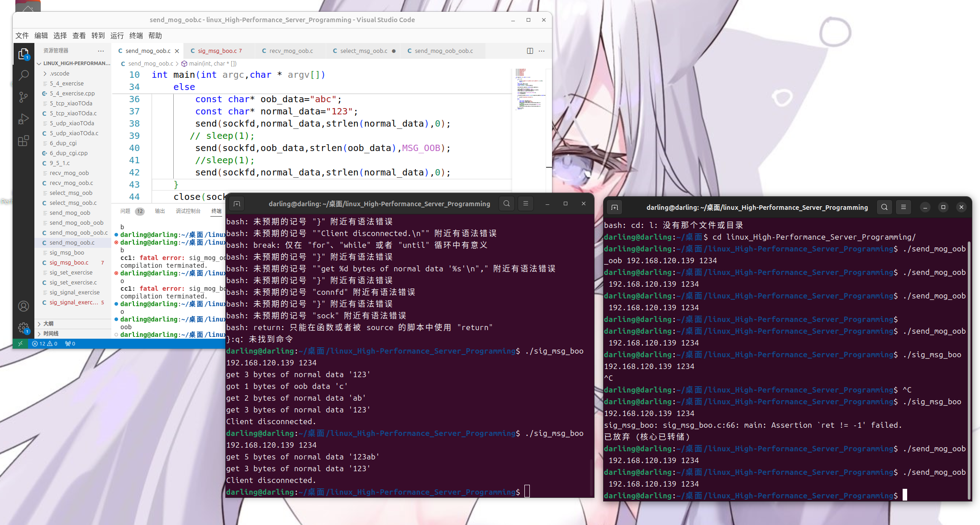Click errors and warnings count in status bar
Image resolution: width=980 pixels, height=525 pixels.
[x=45, y=344]
